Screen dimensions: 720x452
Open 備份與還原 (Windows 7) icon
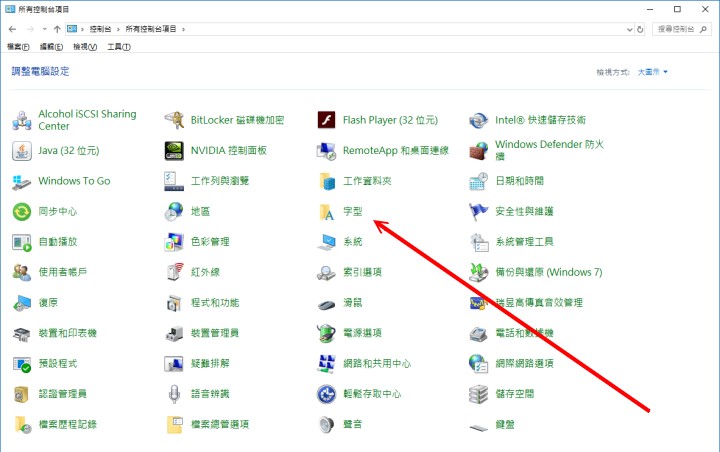(x=478, y=272)
